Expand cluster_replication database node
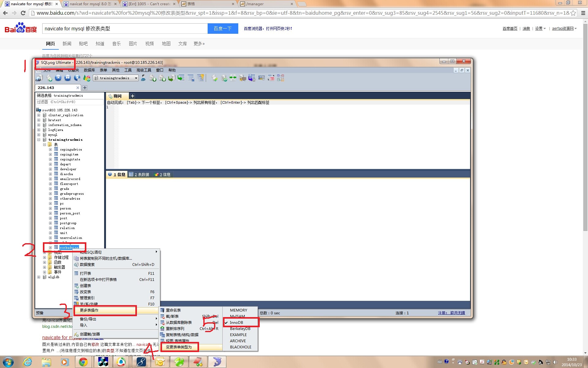The image size is (588, 368). 39,115
